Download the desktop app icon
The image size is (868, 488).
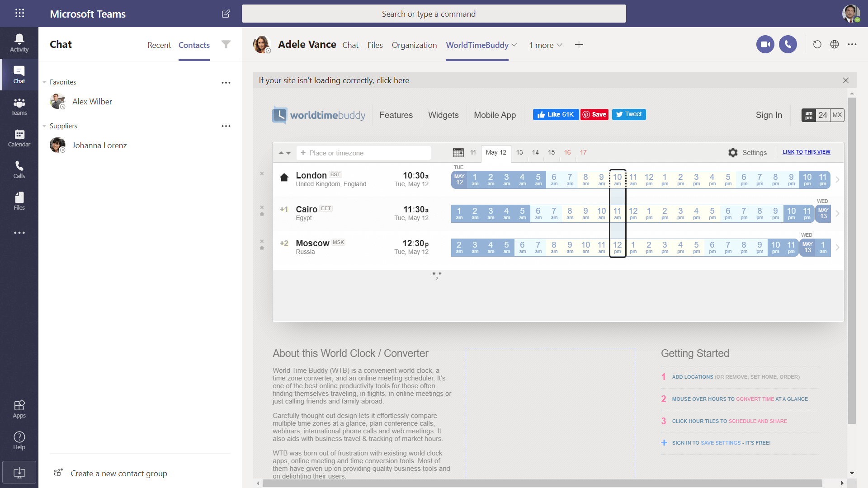19,473
